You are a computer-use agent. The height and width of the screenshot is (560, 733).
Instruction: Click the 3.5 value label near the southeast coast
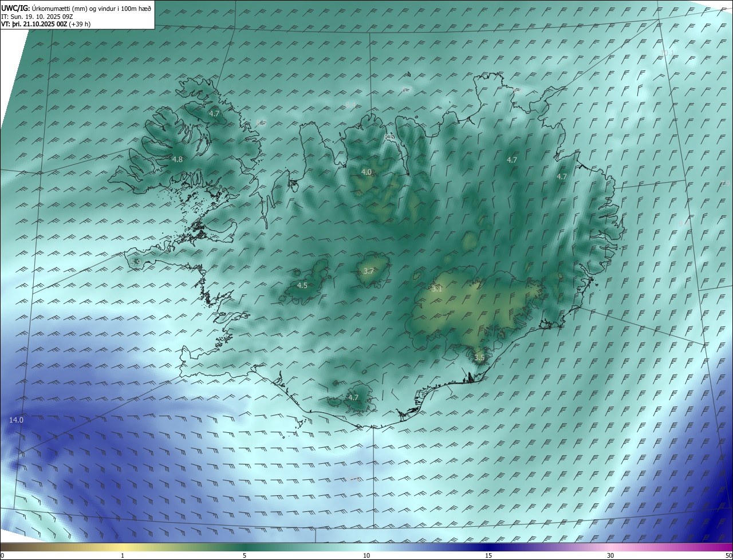(479, 358)
